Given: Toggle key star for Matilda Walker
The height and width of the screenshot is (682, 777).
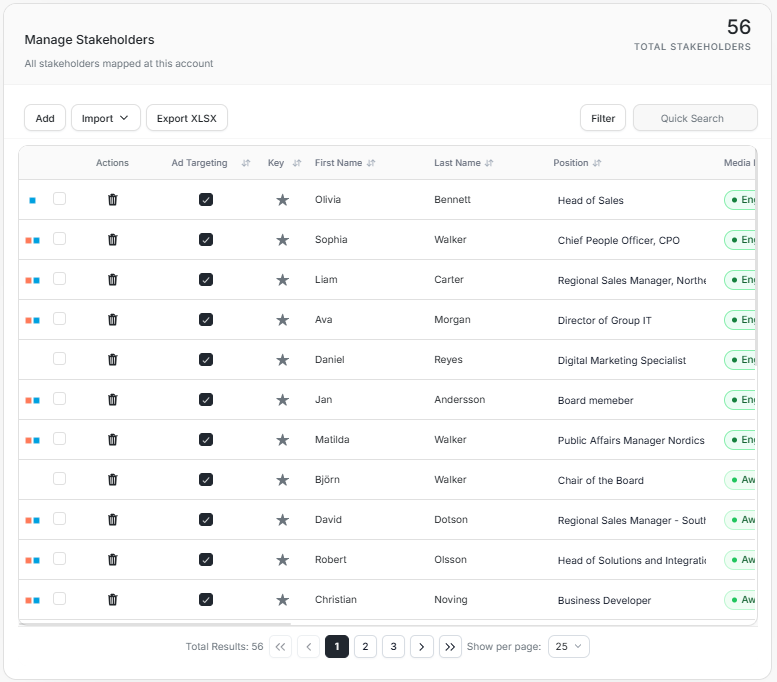Looking at the screenshot, I should pyautogui.click(x=282, y=440).
